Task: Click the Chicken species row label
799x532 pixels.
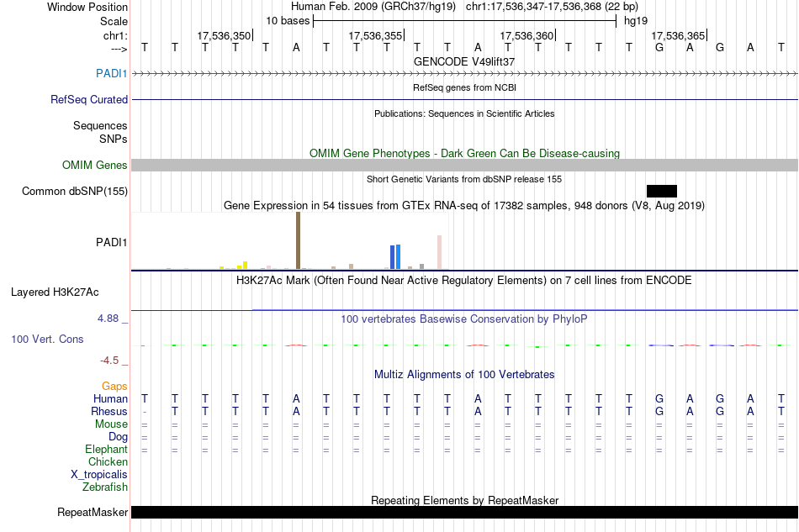Action: [108, 461]
